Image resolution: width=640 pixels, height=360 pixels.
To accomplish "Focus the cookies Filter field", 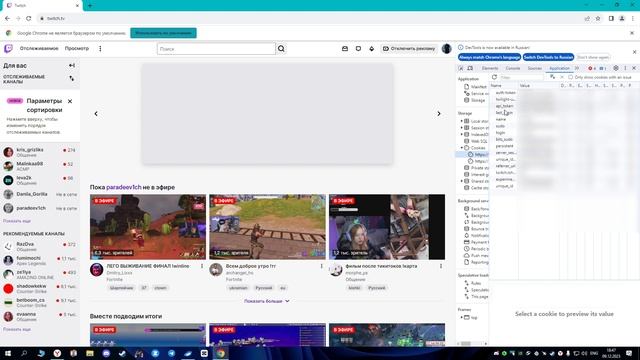I will tap(522, 77).
